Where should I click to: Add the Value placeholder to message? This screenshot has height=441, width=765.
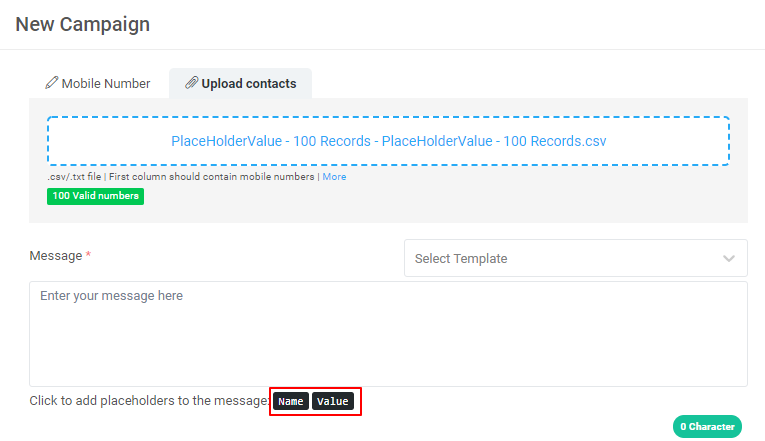pyautogui.click(x=333, y=402)
